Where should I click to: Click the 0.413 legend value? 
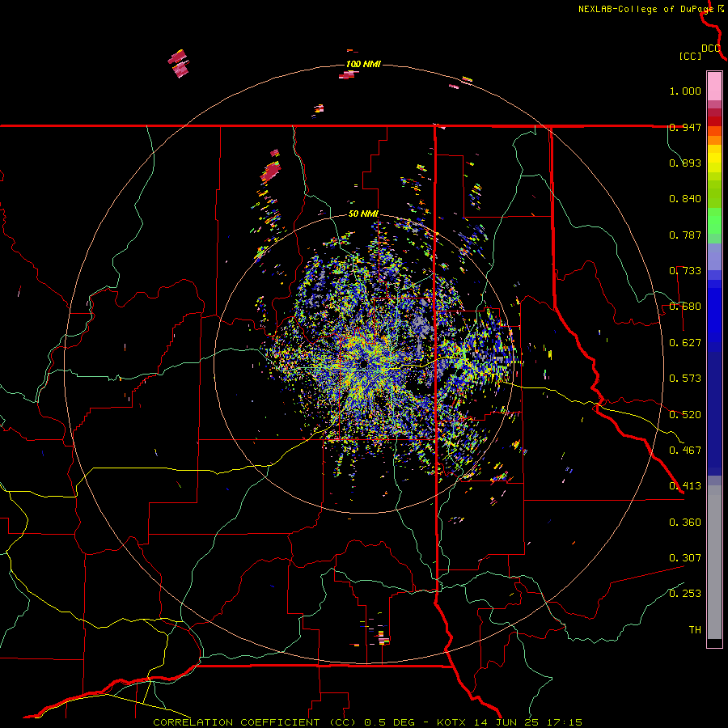(x=685, y=486)
